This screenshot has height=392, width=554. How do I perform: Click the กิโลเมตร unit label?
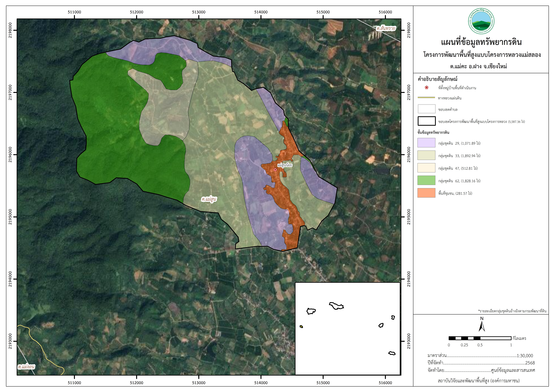(519, 338)
